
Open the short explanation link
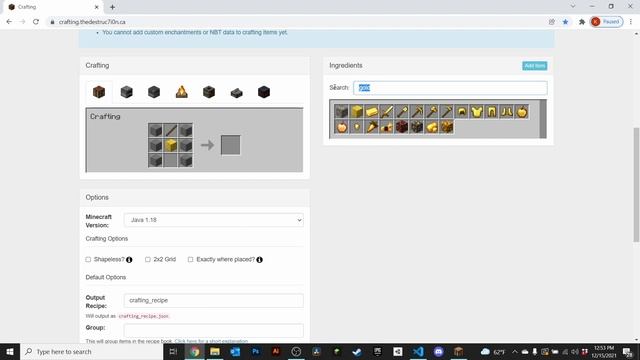[211, 341]
